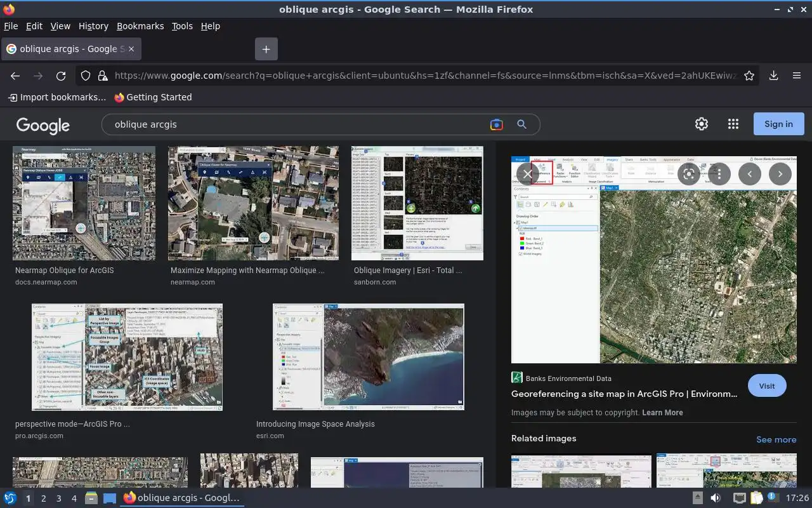Click the Google search text field
The height and width of the screenshot is (508, 812).
[298, 124]
